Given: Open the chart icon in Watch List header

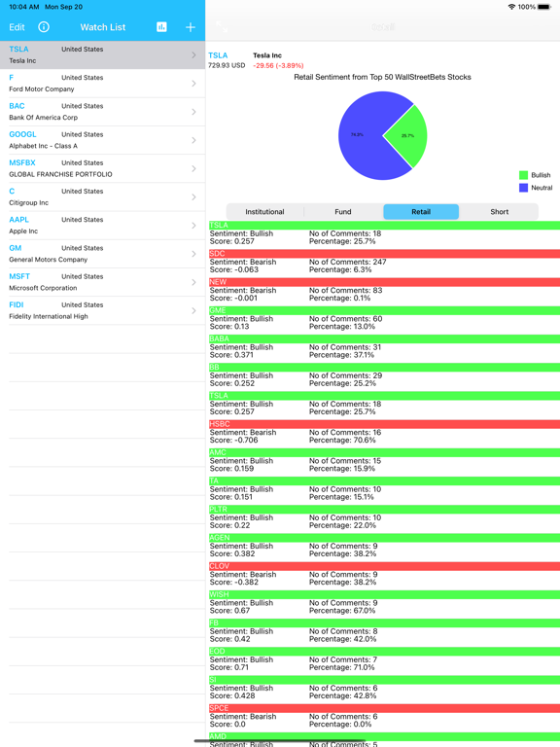Looking at the screenshot, I should click(x=161, y=27).
